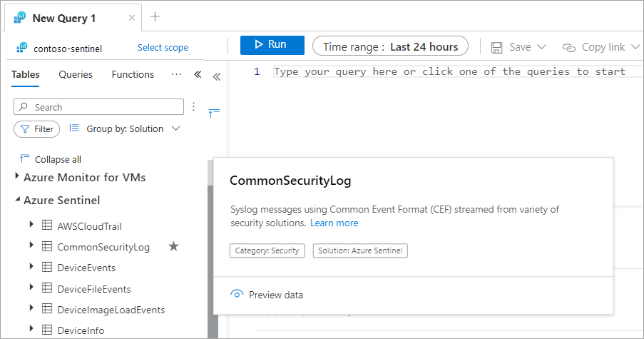This screenshot has height=339, width=644.
Task: Click the double chevron beside the query editor
Action: tap(217, 76)
